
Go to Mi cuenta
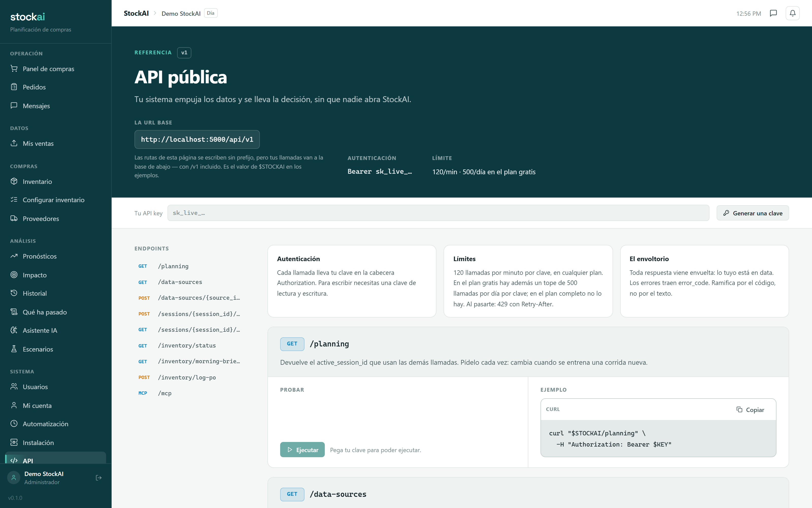[56, 406]
